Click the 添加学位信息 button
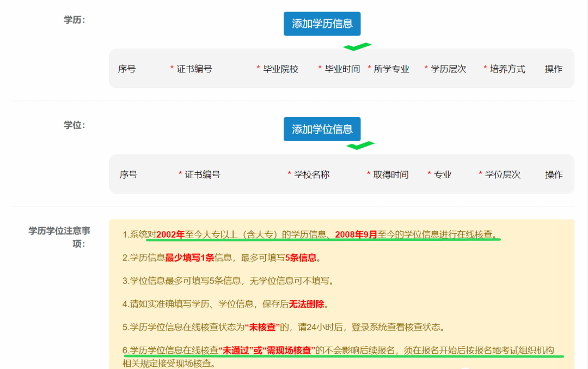The height and width of the screenshot is (369, 588). 322,129
